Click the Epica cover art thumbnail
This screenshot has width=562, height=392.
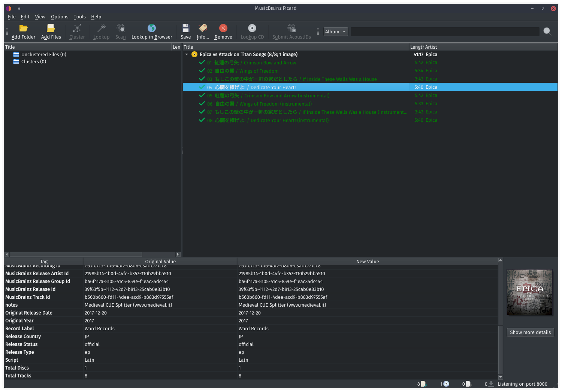[x=529, y=292]
